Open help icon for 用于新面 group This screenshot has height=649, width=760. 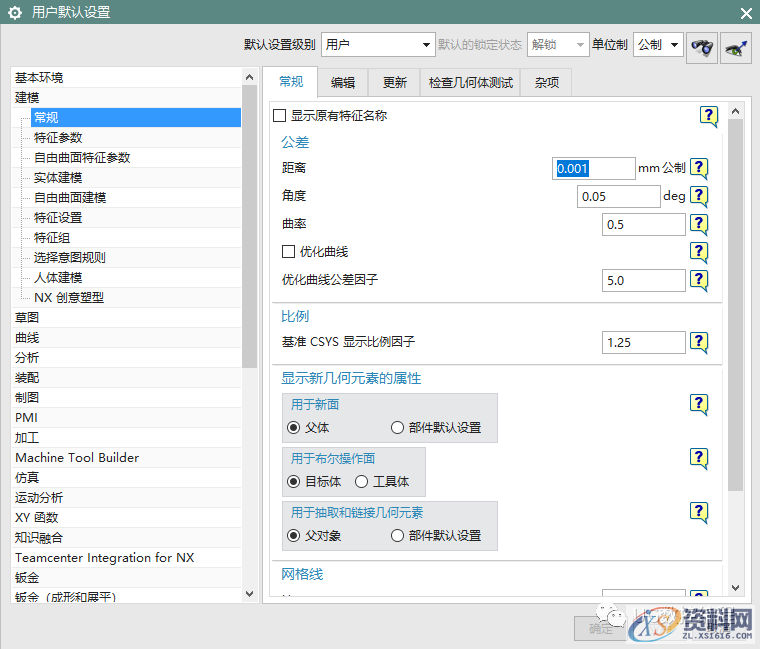coord(699,404)
